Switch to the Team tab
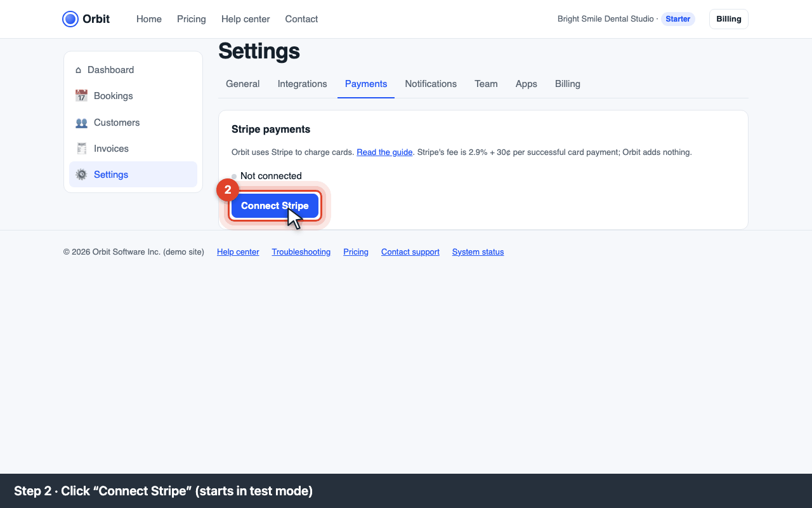Screen dimensions: 812x508 [486, 84]
